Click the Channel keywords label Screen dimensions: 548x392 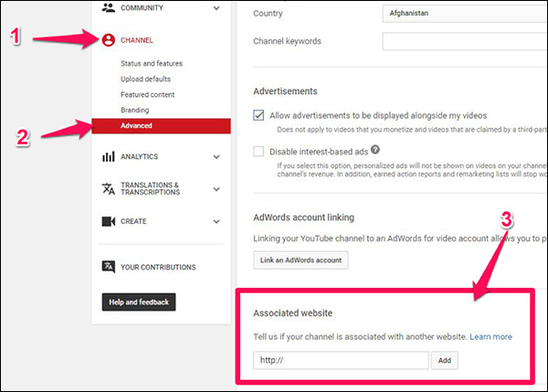pyautogui.click(x=287, y=41)
